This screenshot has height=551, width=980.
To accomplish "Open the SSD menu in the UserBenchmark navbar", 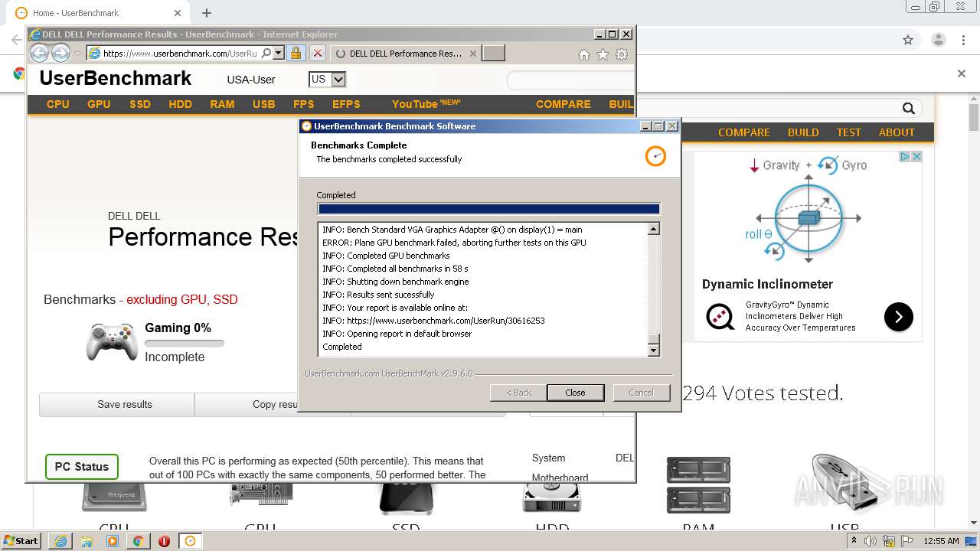I will pos(140,104).
